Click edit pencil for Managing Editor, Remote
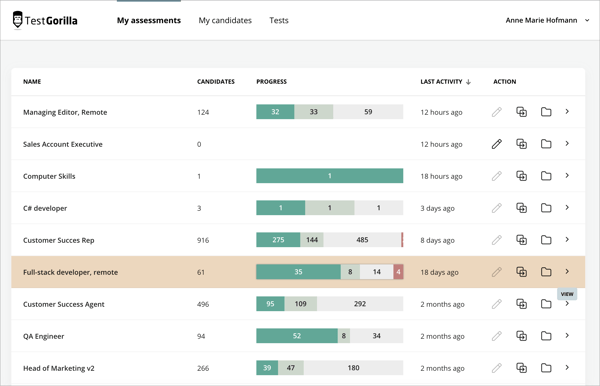 pos(497,112)
